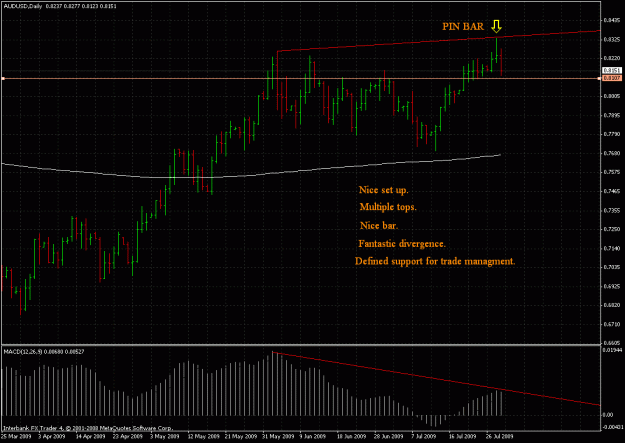Click the white 0.8151 current price tag

click(612, 71)
